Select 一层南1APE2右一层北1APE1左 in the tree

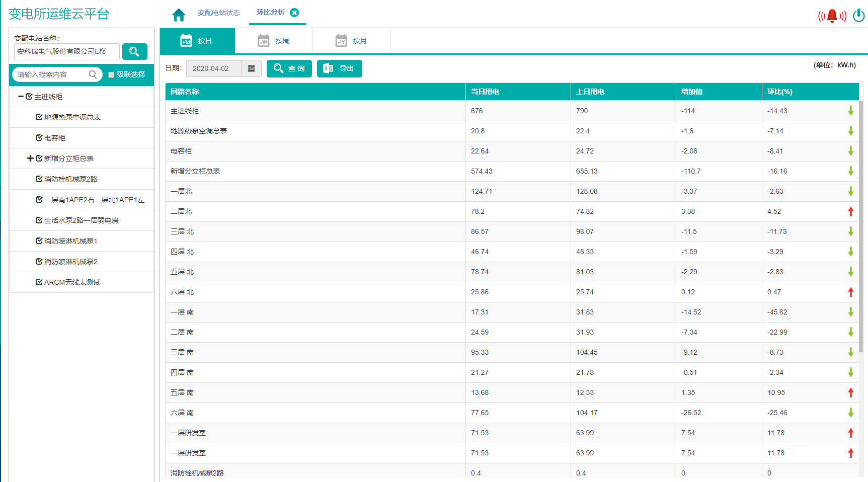click(95, 200)
